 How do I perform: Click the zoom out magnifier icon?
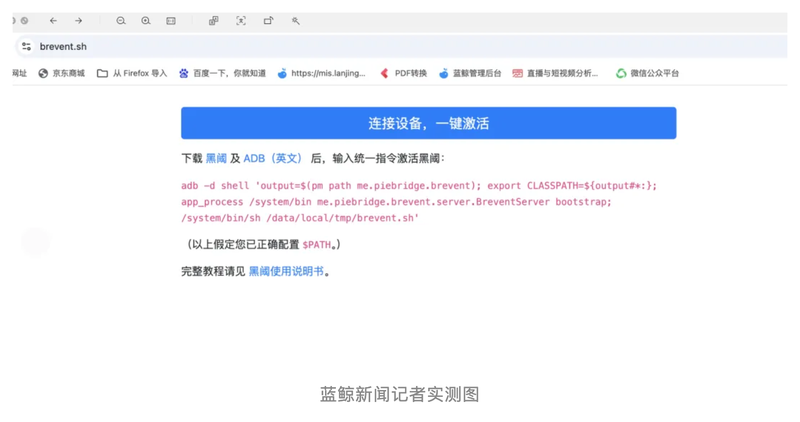point(121,21)
